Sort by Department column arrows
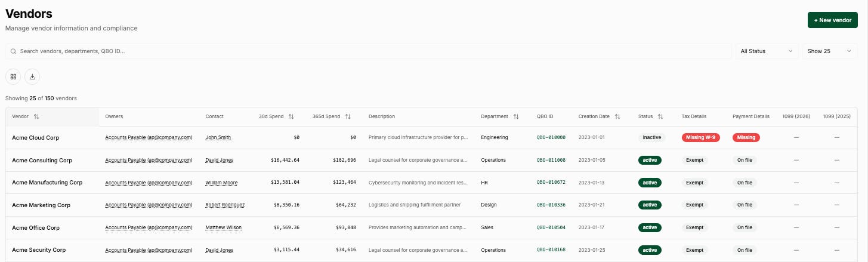Viewport: 868px width, 262px height. 516,116
